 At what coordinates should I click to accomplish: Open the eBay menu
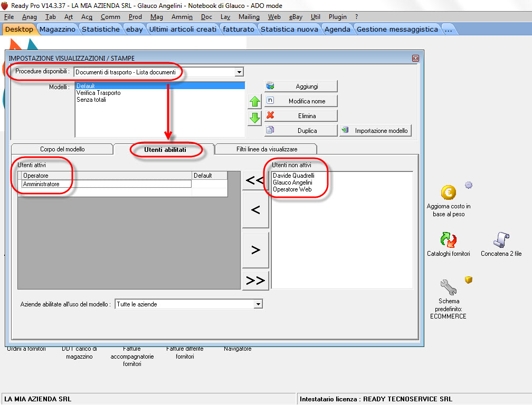click(296, 16)
